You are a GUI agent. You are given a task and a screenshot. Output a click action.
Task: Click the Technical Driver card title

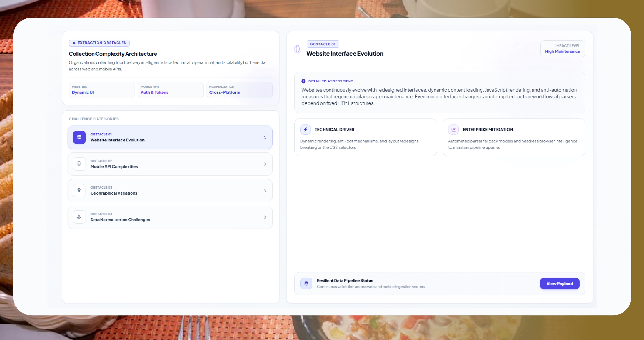pyautogui.click(x=334, y=130)
